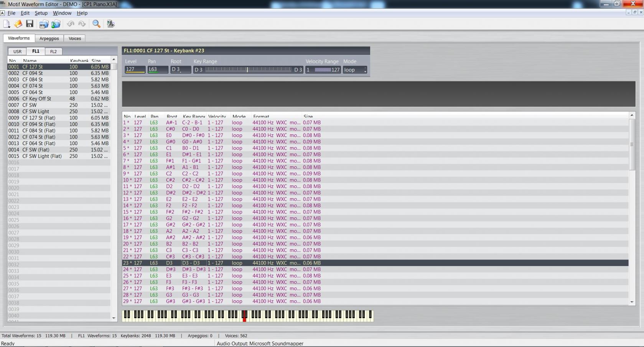Save the file using the floppy icon
This screenshot has width=644, height=347.
(30, 24)
